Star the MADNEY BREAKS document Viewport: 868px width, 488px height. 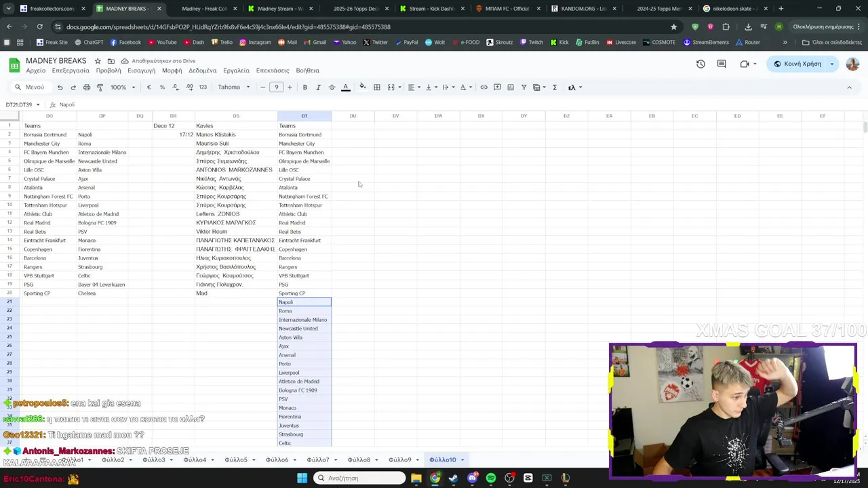[x=98, y=61]
